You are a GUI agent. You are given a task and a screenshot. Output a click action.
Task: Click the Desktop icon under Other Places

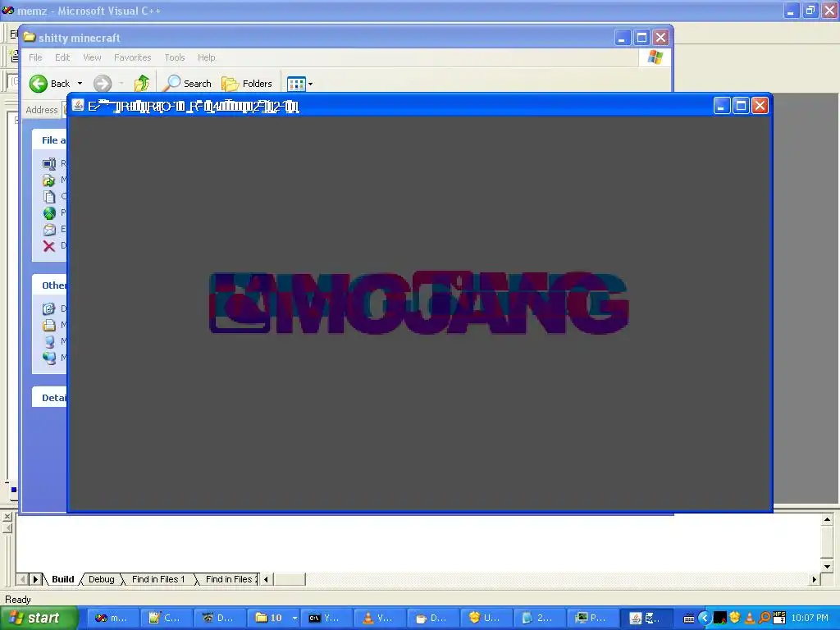tap(48, 308)
